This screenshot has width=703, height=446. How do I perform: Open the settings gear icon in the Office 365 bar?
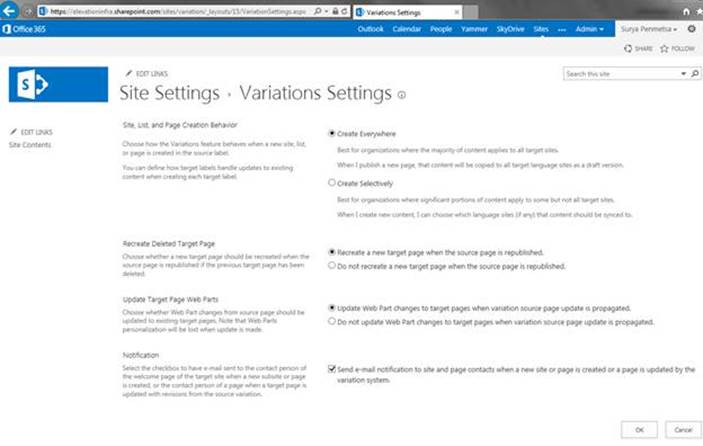692,29
